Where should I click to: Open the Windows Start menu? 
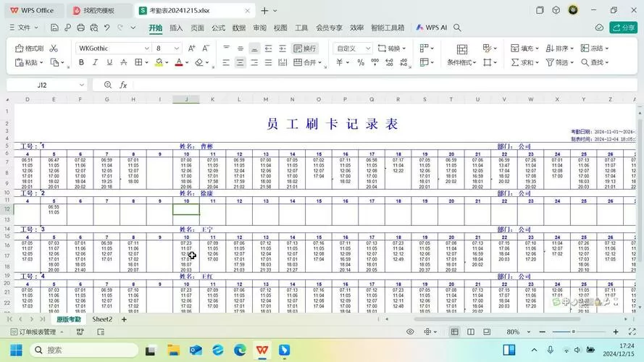16,350
